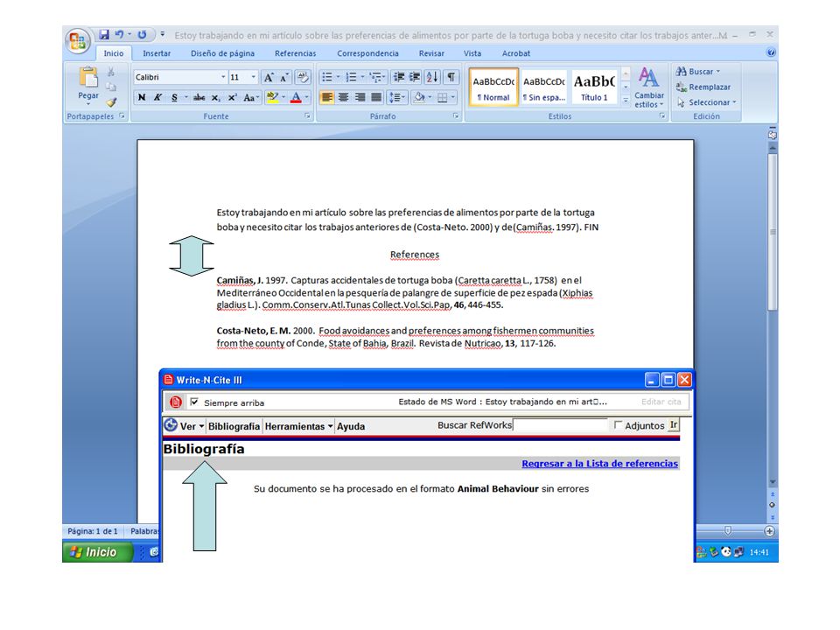Image resolution: width=840 pixels, height=630 pixels.
Task: Click the numbered list icon
Action: click(x=351, y=77)
